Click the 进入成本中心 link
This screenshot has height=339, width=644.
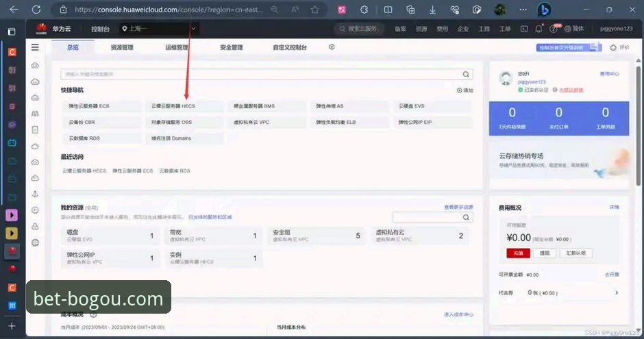pyautogui.click(x=458, y=314)
